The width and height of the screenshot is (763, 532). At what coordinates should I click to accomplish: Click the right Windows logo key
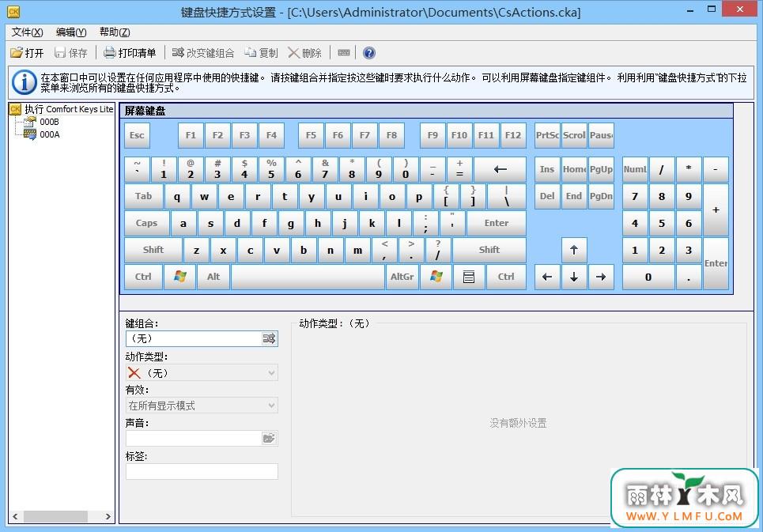tap(436, 277)
